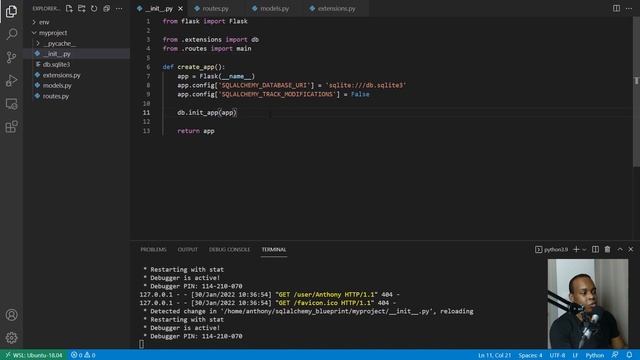Open Explorer more actions menu
Screen dimensions: 640x360
[x=119, y=9]
